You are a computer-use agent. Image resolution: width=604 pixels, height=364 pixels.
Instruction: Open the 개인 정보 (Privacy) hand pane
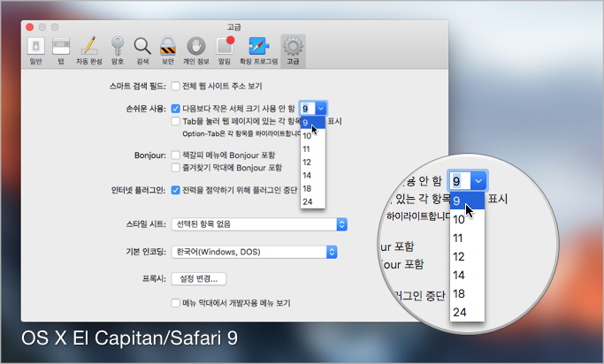pos(196,50)
